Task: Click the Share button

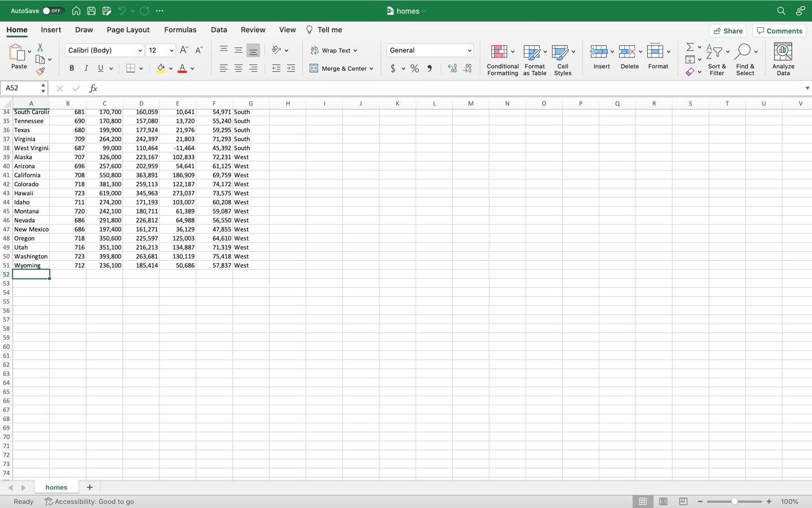Action: pyautogui.click(x=728, y=31)
